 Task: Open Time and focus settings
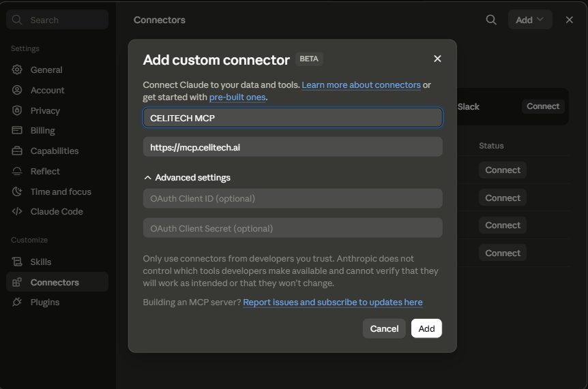(x=57, y=191)
